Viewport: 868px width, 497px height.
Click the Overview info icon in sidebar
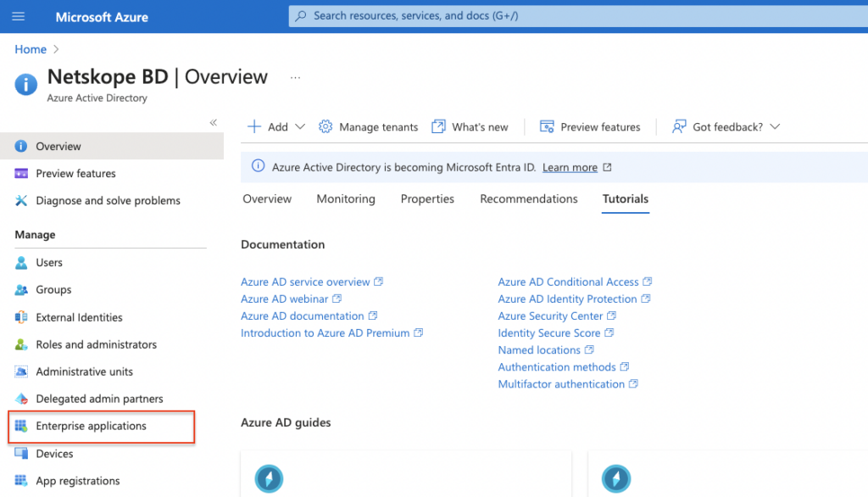pos(21,146)
